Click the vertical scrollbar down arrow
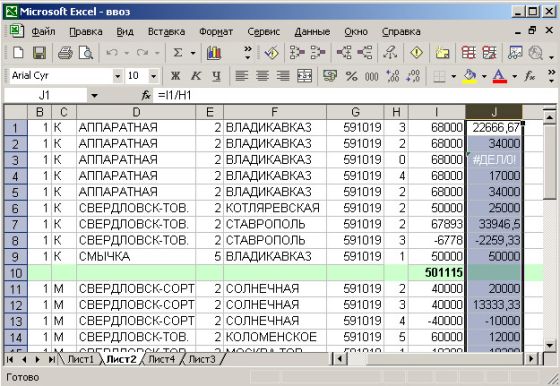 click(550, 345)
